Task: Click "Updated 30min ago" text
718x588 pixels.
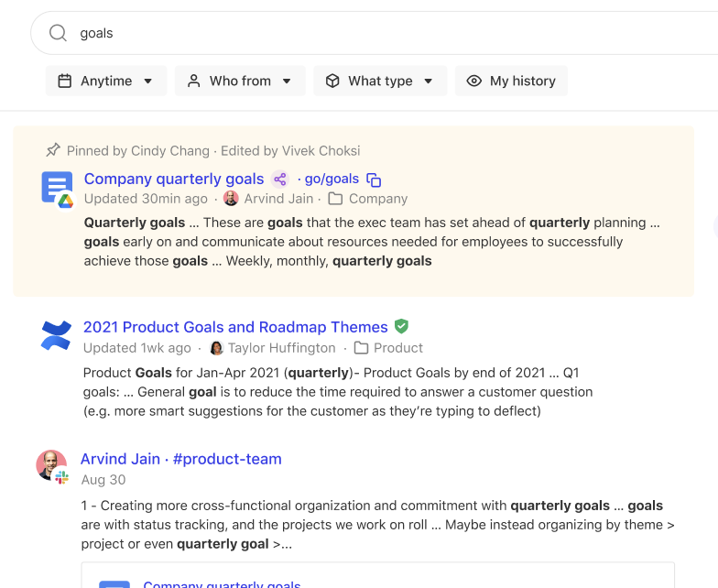Action: click(x=146, y=199)
